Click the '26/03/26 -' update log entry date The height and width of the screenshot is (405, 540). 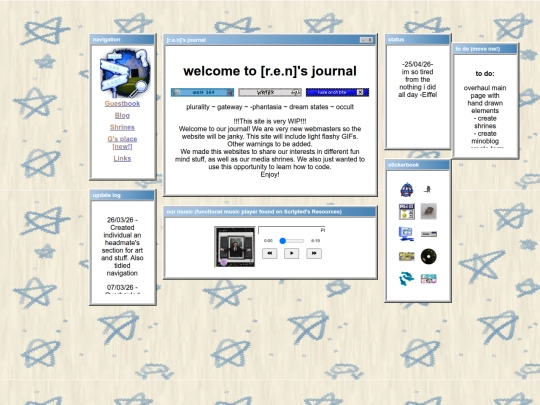pos(122,220)
